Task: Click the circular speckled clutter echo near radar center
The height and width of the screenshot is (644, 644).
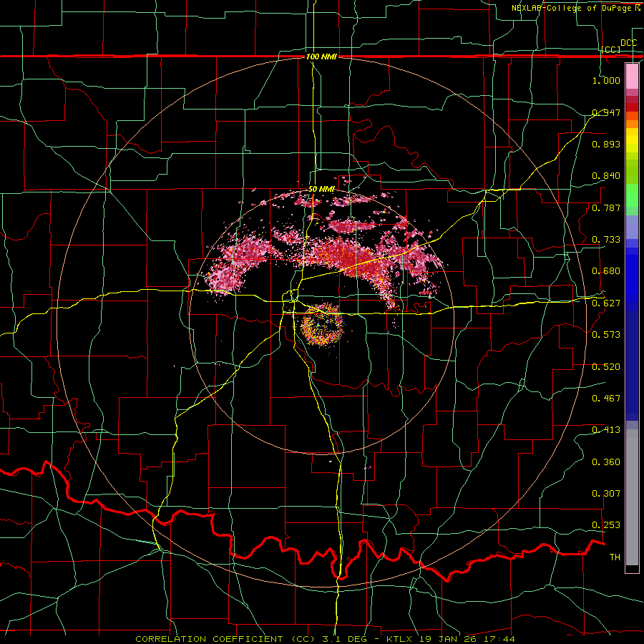Action: point(322,324)
